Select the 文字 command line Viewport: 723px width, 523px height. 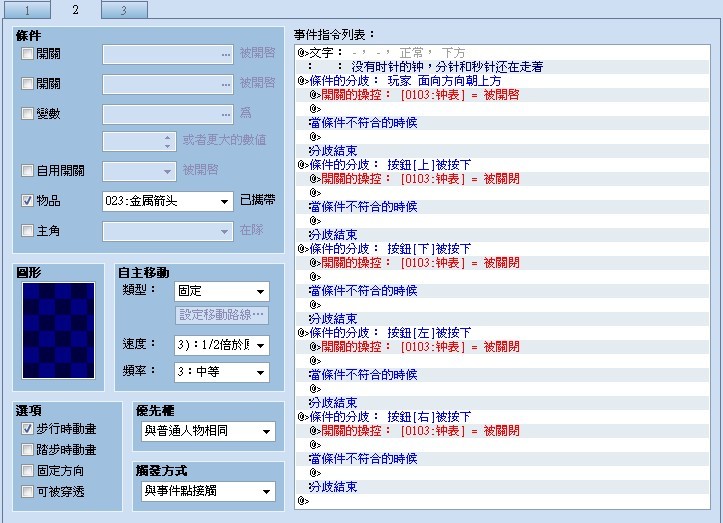click(503, 53)
